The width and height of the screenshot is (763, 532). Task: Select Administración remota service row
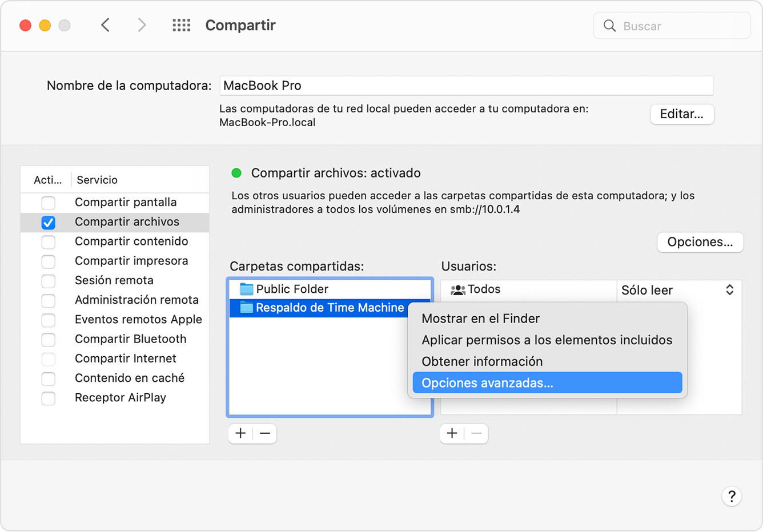tap(115, 300)
